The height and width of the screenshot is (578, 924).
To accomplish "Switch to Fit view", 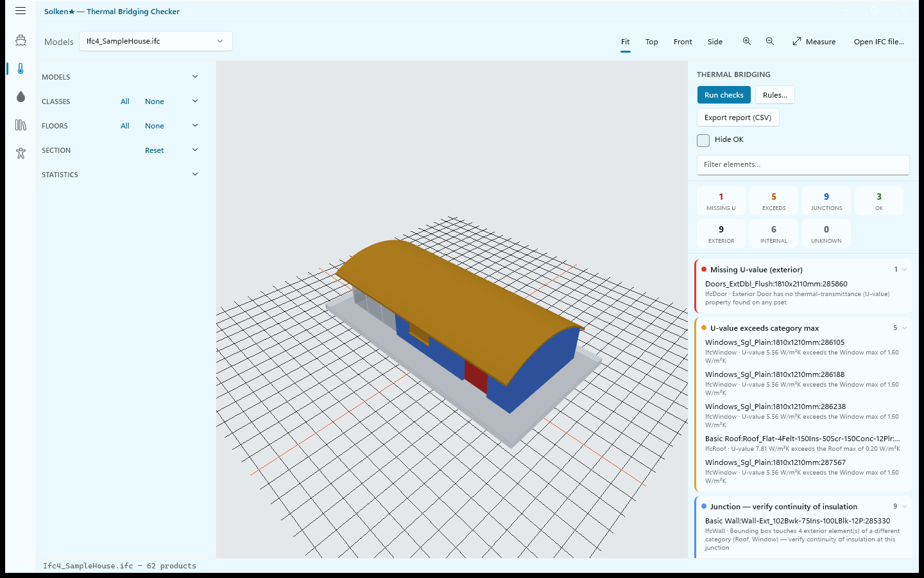I will pos(625,42).
